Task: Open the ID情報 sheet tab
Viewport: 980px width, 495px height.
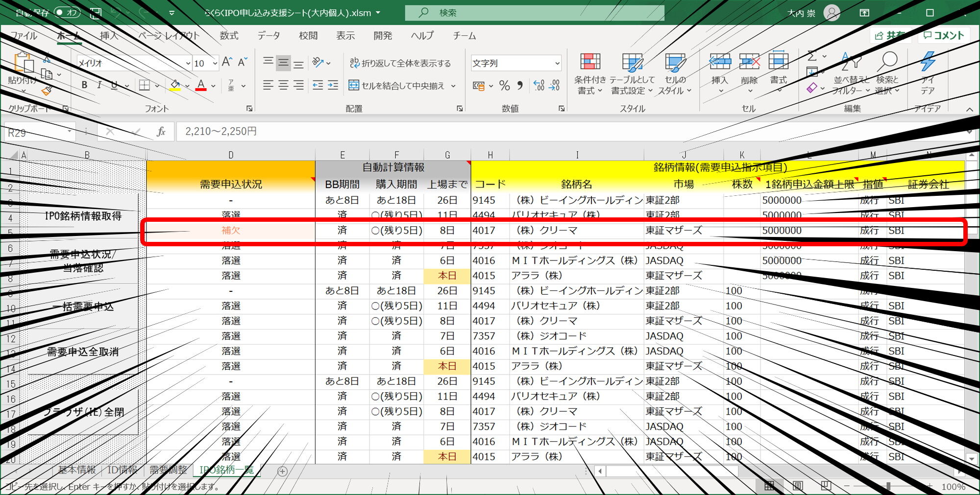Action: pos(122,470)
